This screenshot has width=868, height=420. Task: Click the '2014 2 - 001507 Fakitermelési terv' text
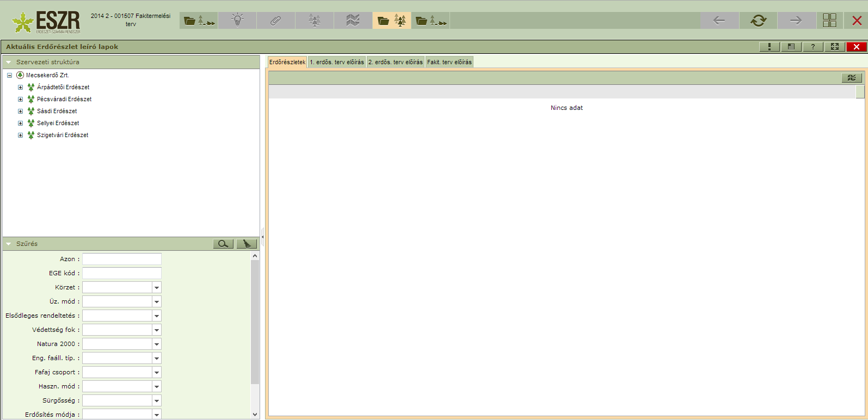point(131,20)
